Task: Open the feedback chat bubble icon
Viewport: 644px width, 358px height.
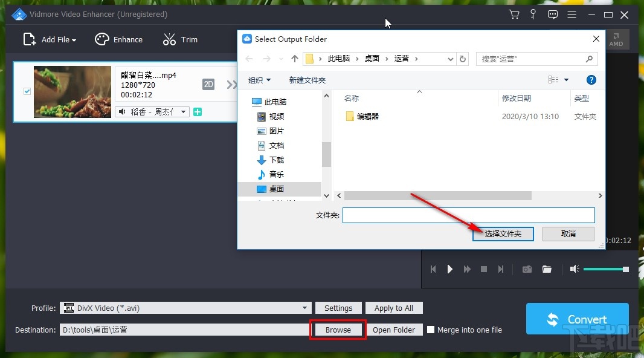Action: [553, 15]
